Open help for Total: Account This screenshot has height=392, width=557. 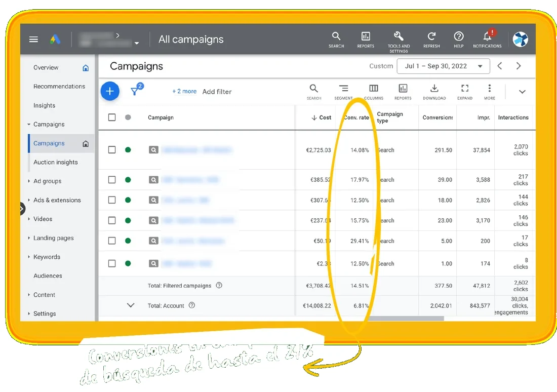click(192, 305)
